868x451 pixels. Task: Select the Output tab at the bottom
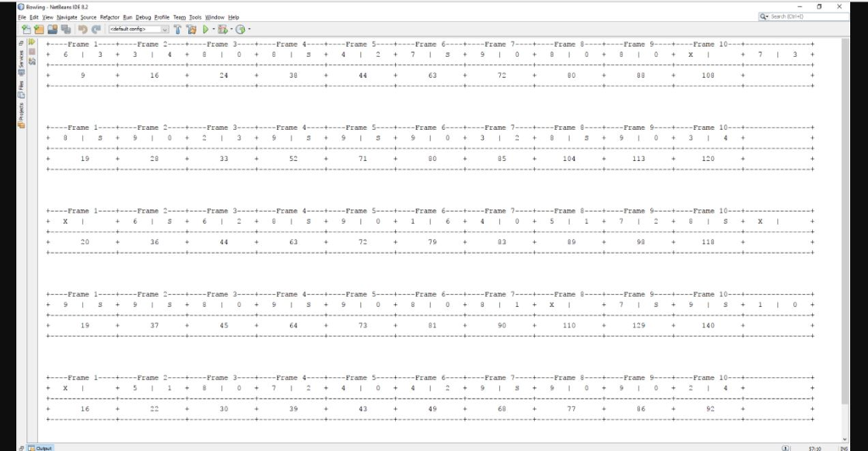(40, 448)
